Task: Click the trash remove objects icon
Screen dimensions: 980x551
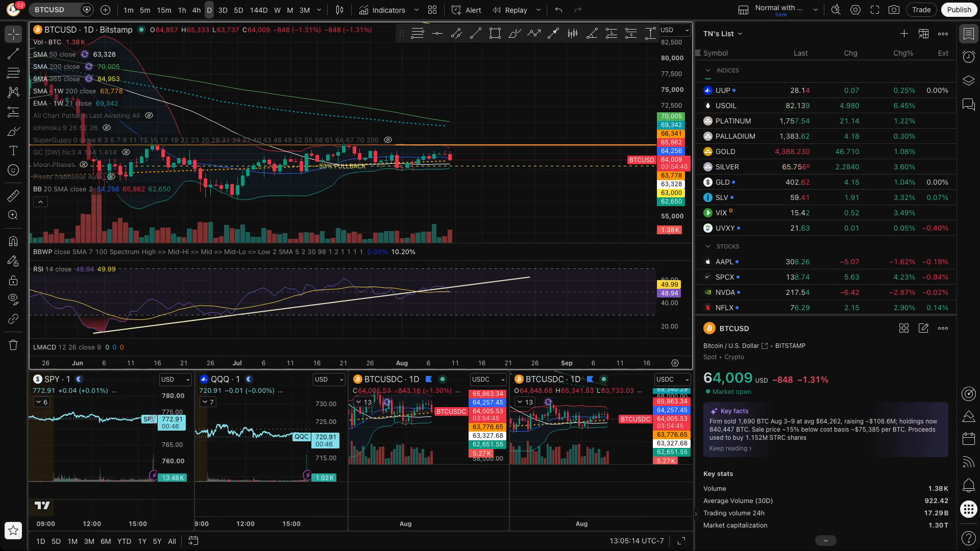Action: (13, 345)
